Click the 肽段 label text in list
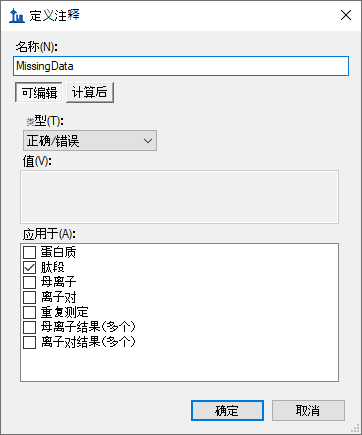Viewport: 362px width, 435px height. click(53, 267)
